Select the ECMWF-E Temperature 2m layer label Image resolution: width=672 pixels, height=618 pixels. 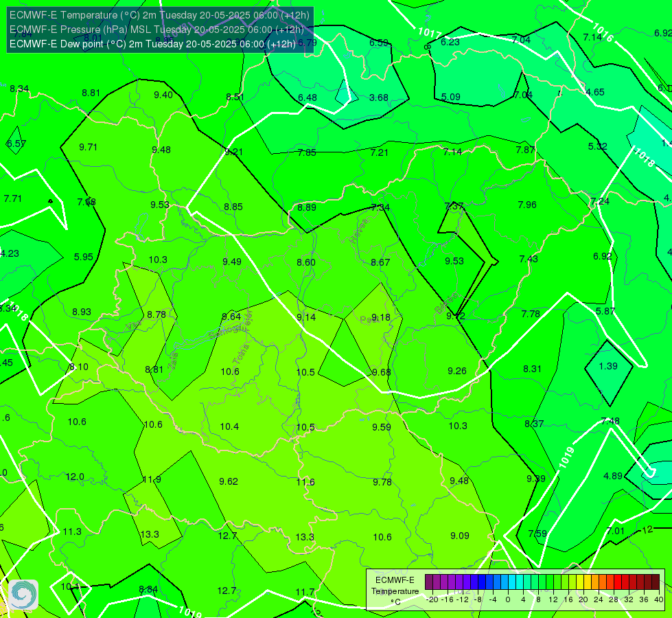pos(159,15)
